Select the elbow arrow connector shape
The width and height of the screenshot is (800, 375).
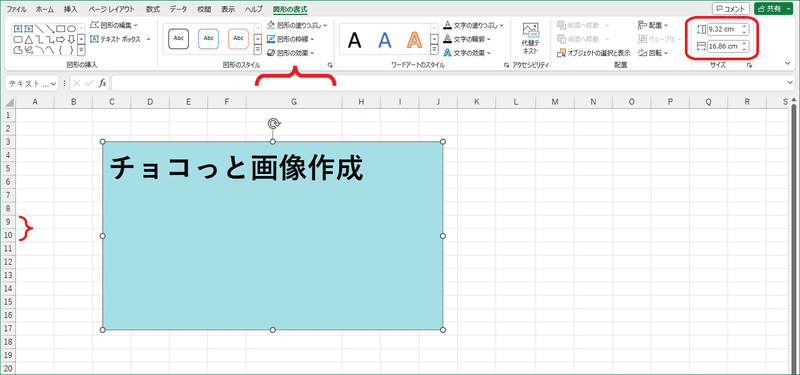coord(50,39)
